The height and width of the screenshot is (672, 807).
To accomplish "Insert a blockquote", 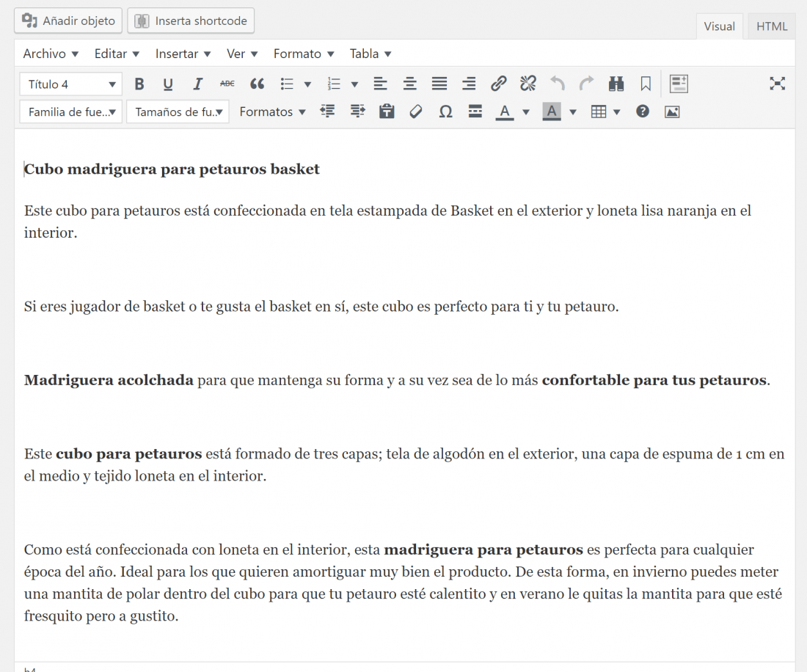I will click(257, 84).
